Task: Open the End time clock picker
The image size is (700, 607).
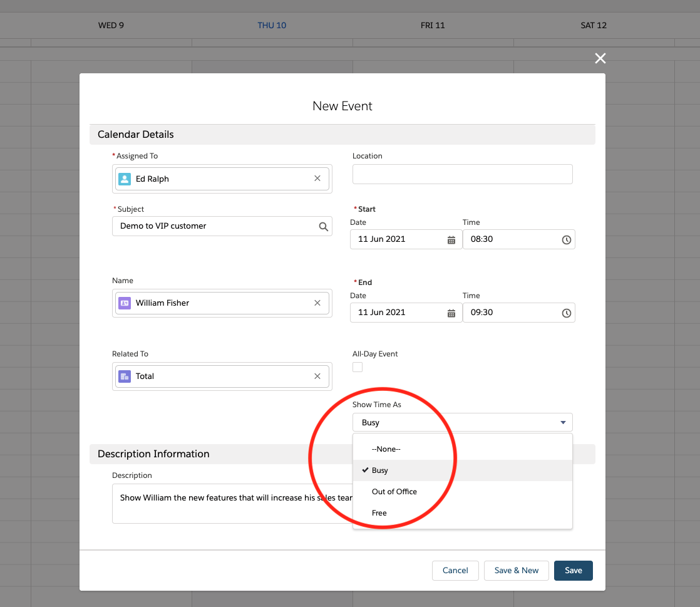Action: coord(566,313)
